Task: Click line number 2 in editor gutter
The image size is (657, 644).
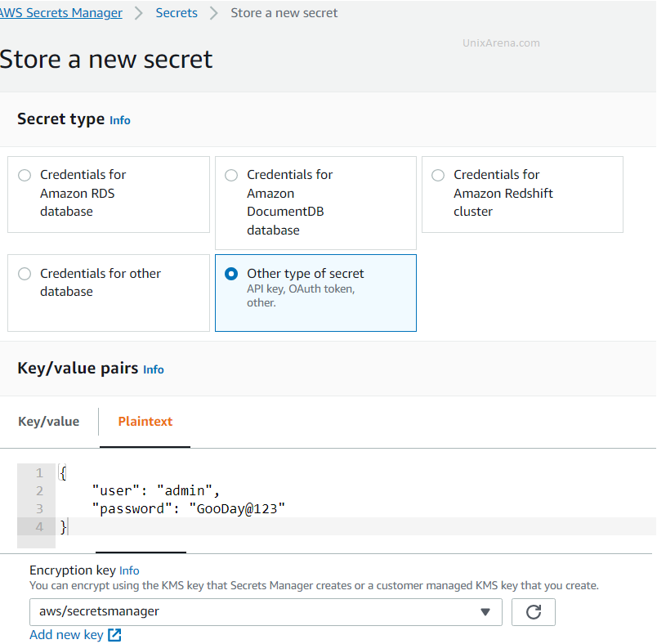Action: click(x=39, y=490)
